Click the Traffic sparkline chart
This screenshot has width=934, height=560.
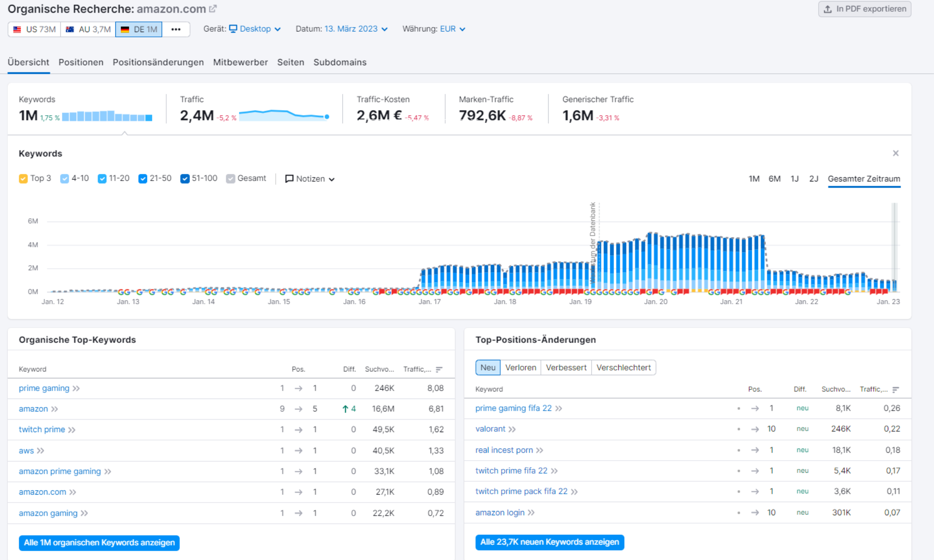coord(284,115)
